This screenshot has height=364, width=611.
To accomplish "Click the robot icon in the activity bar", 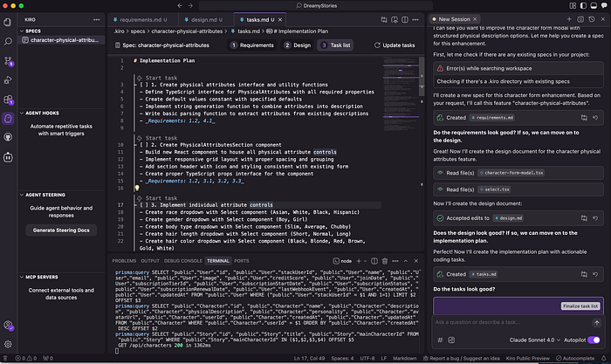I will click(8, 157).
